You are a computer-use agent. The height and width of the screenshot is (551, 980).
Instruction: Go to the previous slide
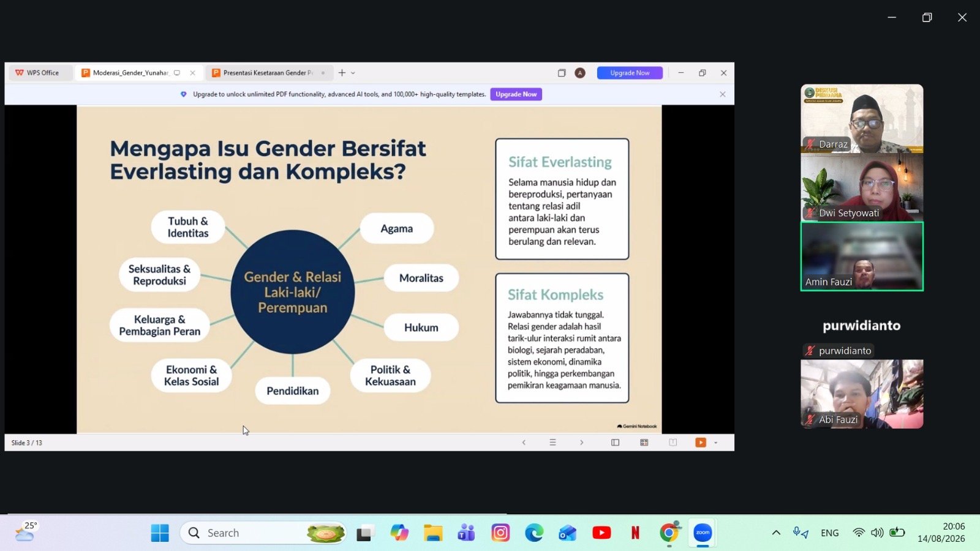(524, 443)
